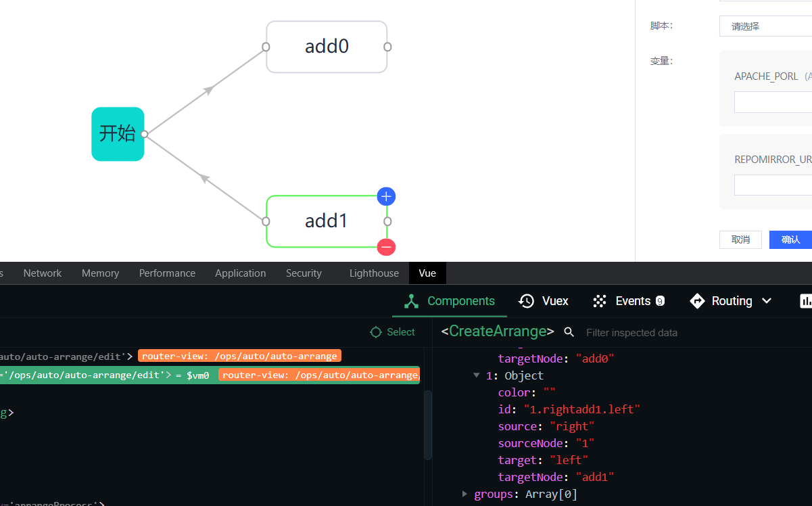The height and width of the screenshot is (506, 812).
Task: Click the left connector of add1 node
Action: (x=266, y=221)
